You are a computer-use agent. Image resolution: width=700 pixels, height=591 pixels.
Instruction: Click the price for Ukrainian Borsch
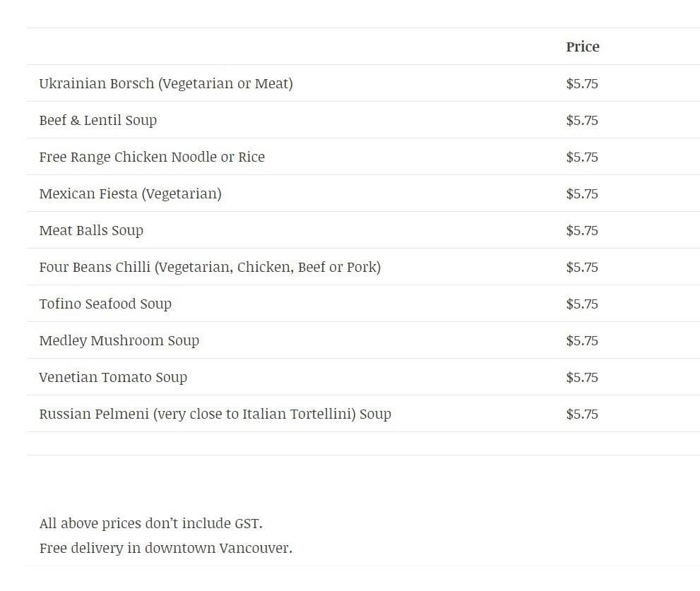tap(581, 83)
